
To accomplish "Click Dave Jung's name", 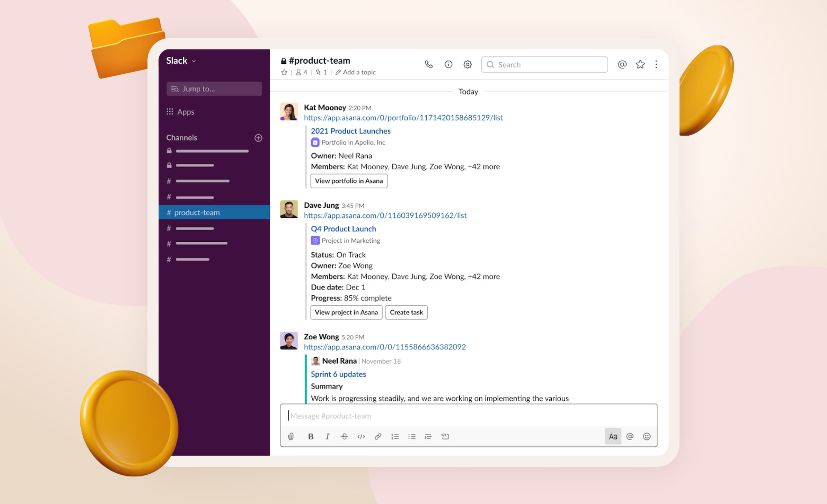I will pyautogui.click(x=321, y=205).
